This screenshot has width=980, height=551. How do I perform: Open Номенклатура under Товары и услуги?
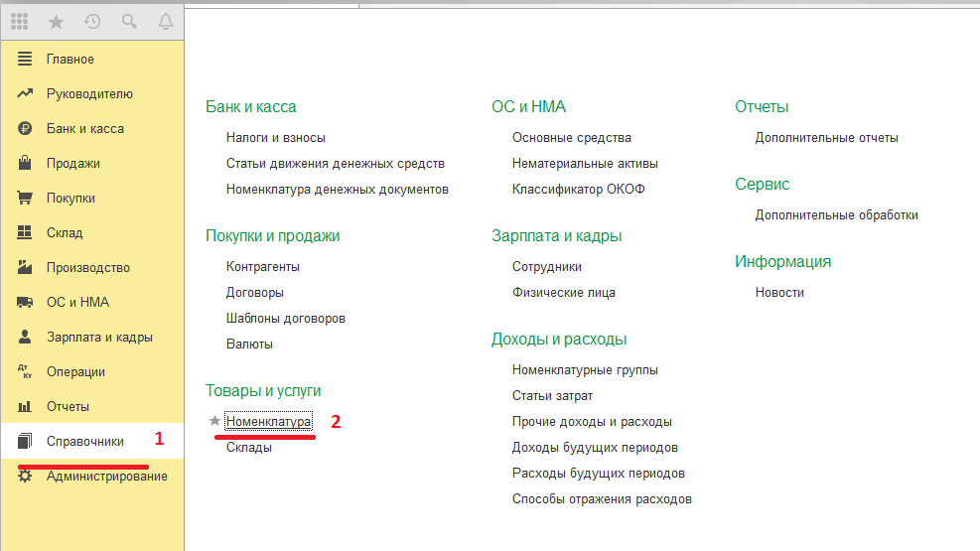(x=268, y=422)
